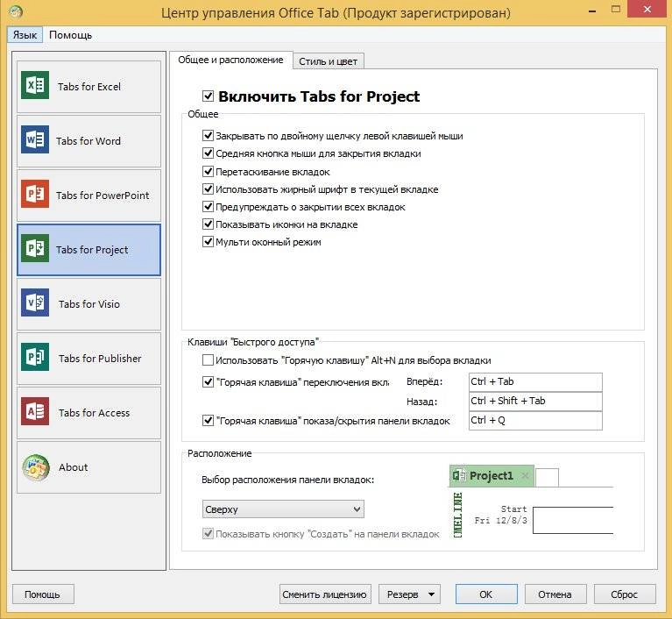The width and height of the screenshot is (672, 619).
Task: Select the Project icon in the sidebar
Action: (35, 248)
